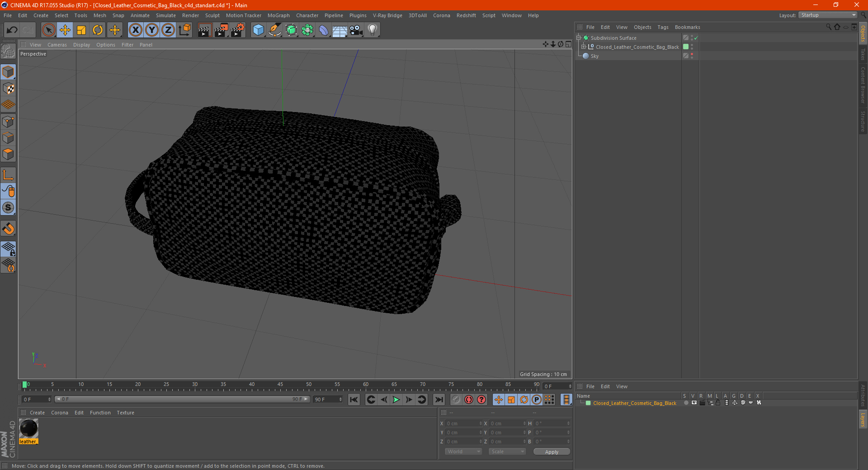The image size is (868, 470).
Task: Toggle Sky visibility dots
Action: pyautogui.click(x=692, y=56)
